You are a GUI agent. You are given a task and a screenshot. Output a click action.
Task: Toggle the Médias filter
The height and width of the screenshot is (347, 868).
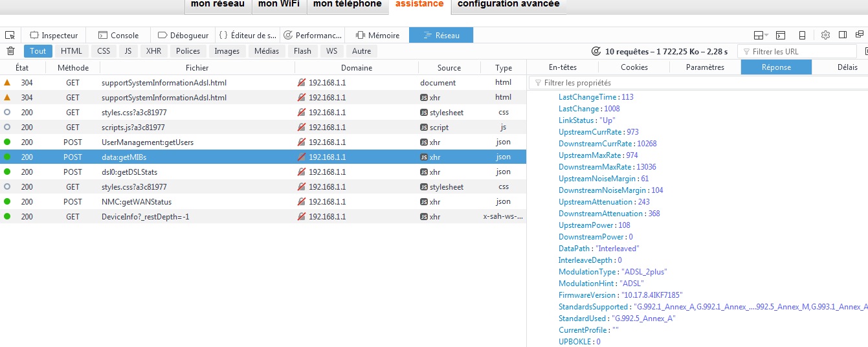pyautogui.click(x=267, y=51)
